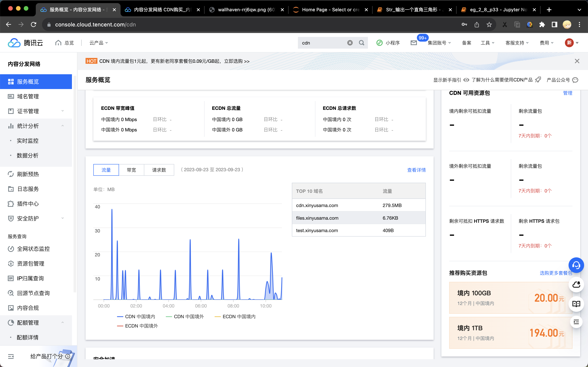Click files.xinyusama.com table row

pyautogui.click(x=359, y=218)
